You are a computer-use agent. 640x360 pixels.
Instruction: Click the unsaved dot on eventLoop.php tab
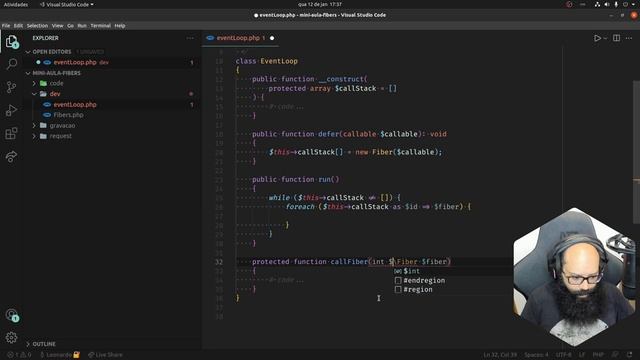272,38
